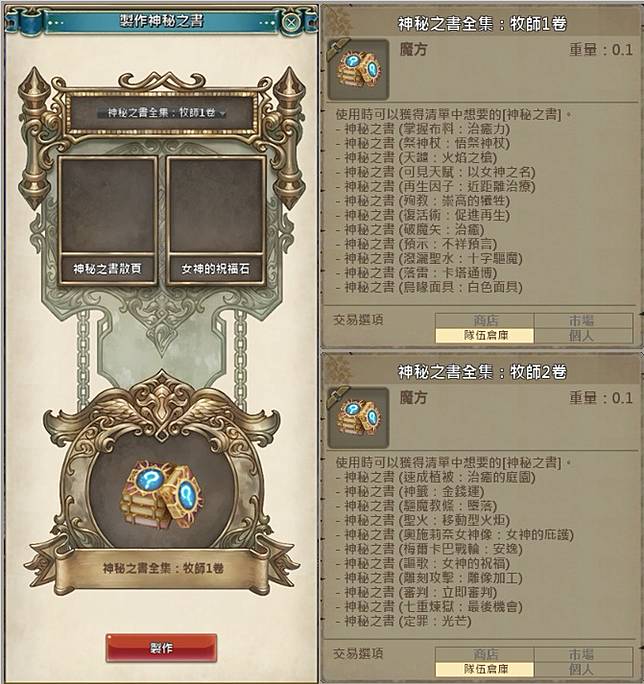This screenshot has width=644, height=684.
Task: Select 商店 trade option in 牧師1卷 tooltip
Action: click(485, 321)
